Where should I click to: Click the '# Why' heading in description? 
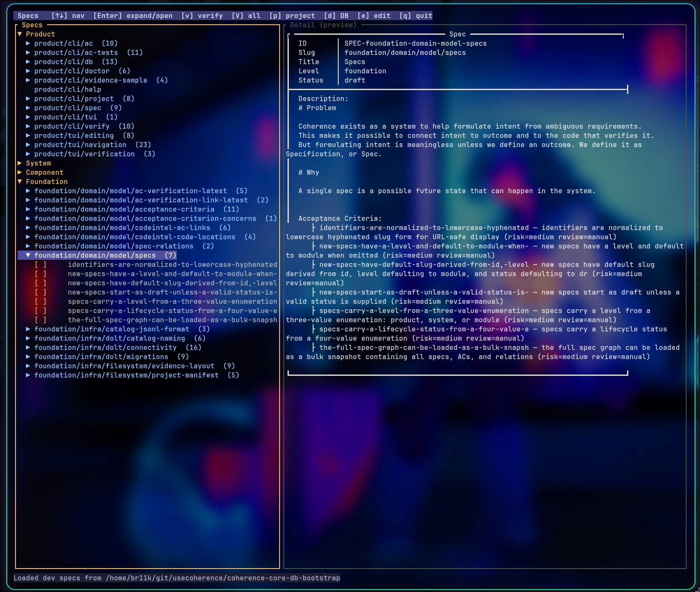[x=309, y=172]
